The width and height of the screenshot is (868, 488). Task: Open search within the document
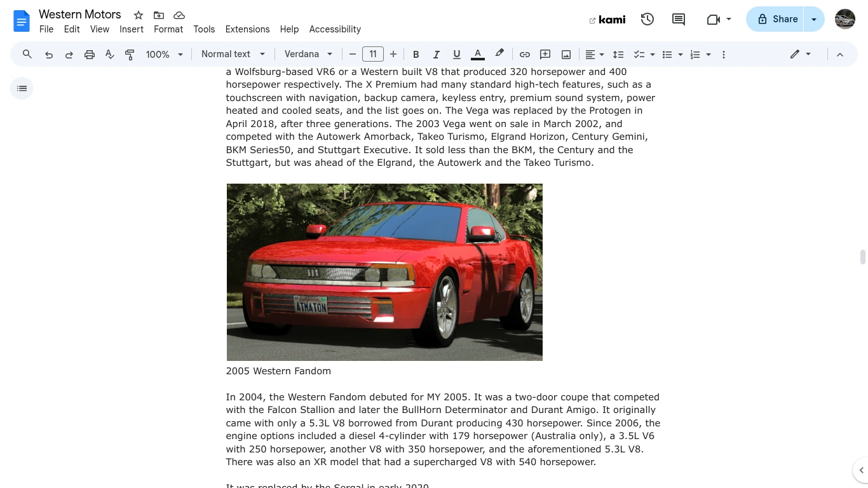click(x=27, y=54)
